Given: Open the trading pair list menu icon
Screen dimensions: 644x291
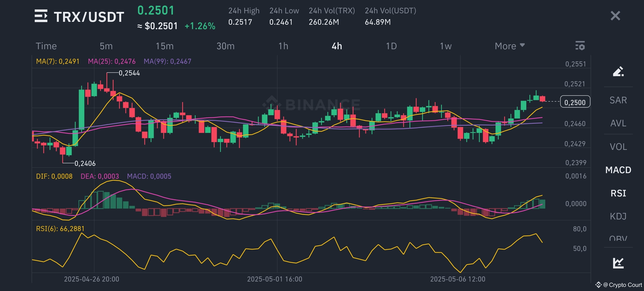Looking at the screenshot, I should click(41, 16).
